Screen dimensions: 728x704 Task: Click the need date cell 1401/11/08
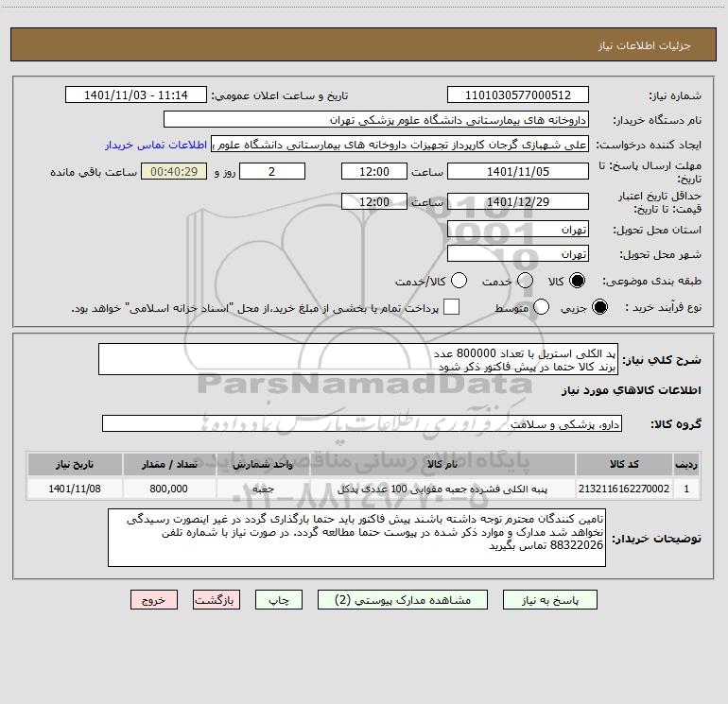75,489
